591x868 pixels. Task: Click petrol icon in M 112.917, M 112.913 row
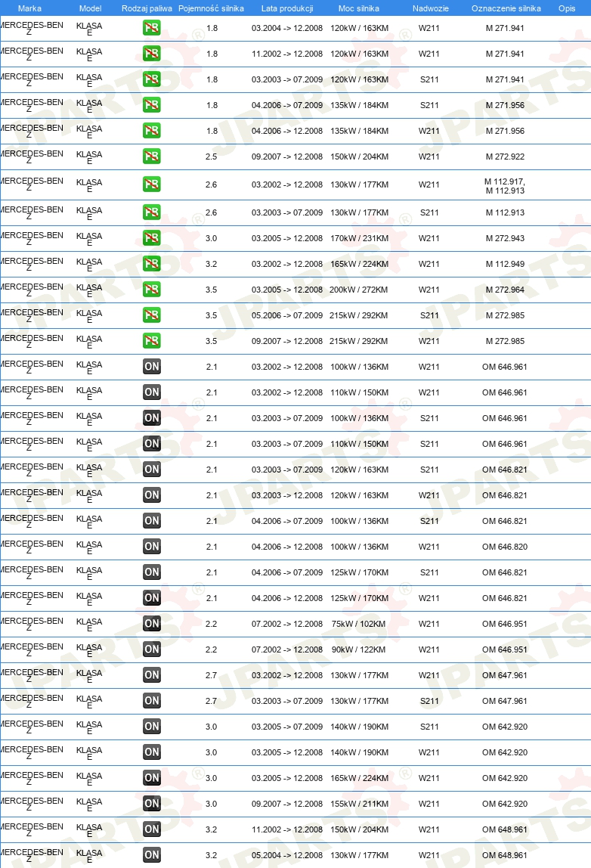coord(152,184)
